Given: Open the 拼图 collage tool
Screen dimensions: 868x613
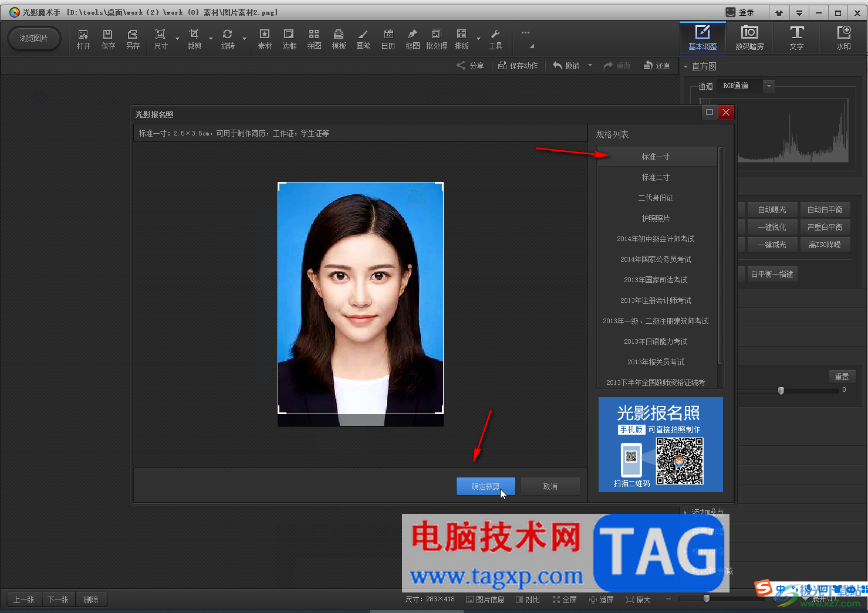Looking at the screenshot, I should (x=314, y=39).
